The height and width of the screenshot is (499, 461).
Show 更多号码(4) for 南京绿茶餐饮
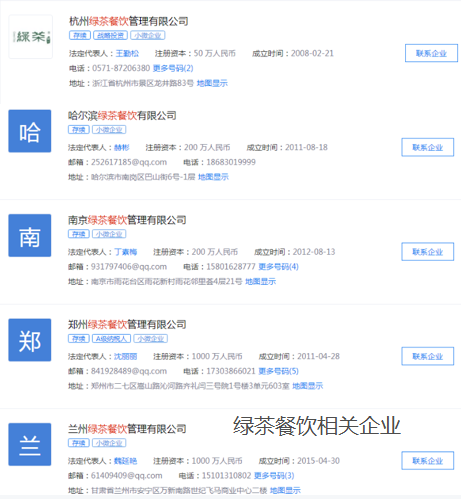click(x=279, y=267)
